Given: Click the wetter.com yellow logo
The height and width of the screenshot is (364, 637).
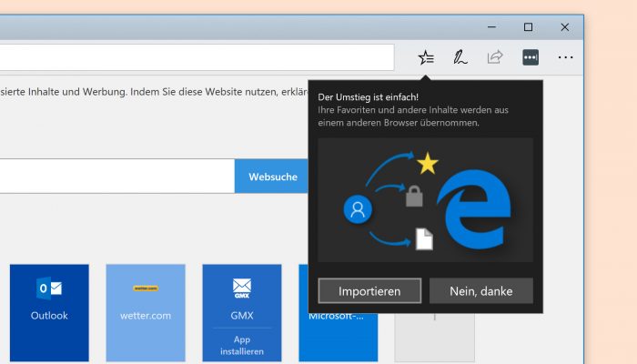Looking at the screenshot, I should [146, 288].
